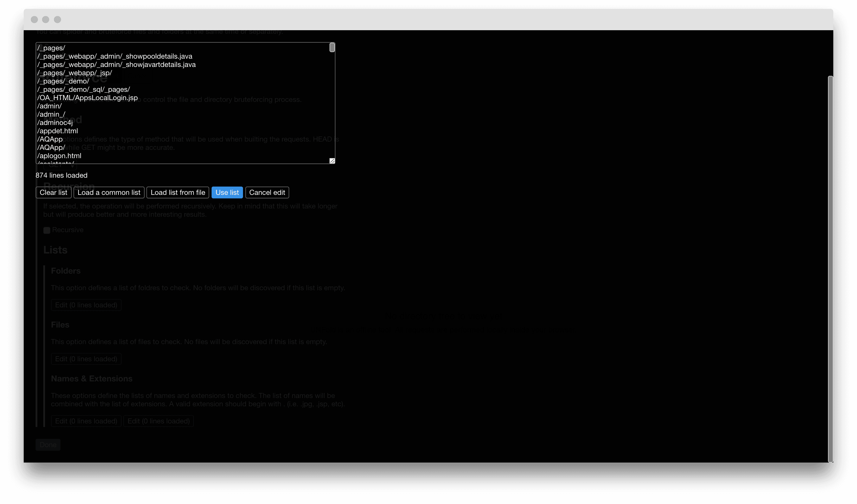Click the dimmed Done button
Screen dimensions: 857x504
[48, 444]
